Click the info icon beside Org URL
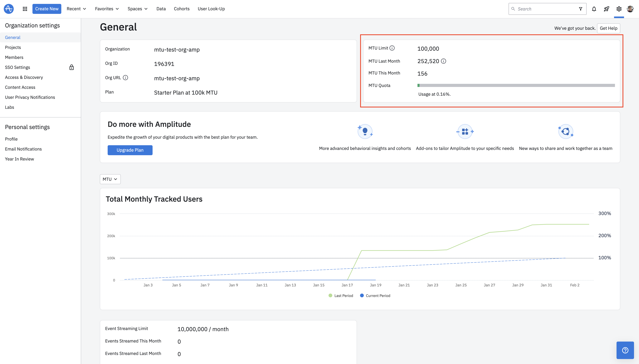This screenshot has height=364, width=639. pos(126,77)
